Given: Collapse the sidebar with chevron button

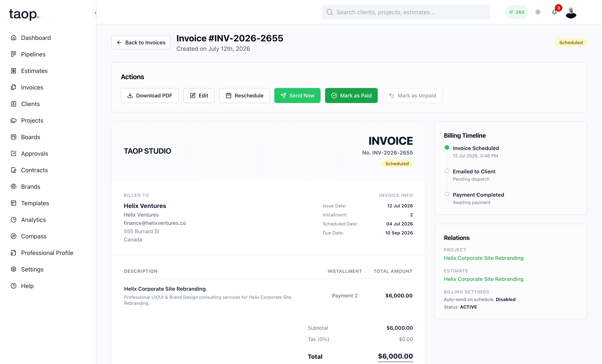Looking at the screenshot, I should pos(96,13).
